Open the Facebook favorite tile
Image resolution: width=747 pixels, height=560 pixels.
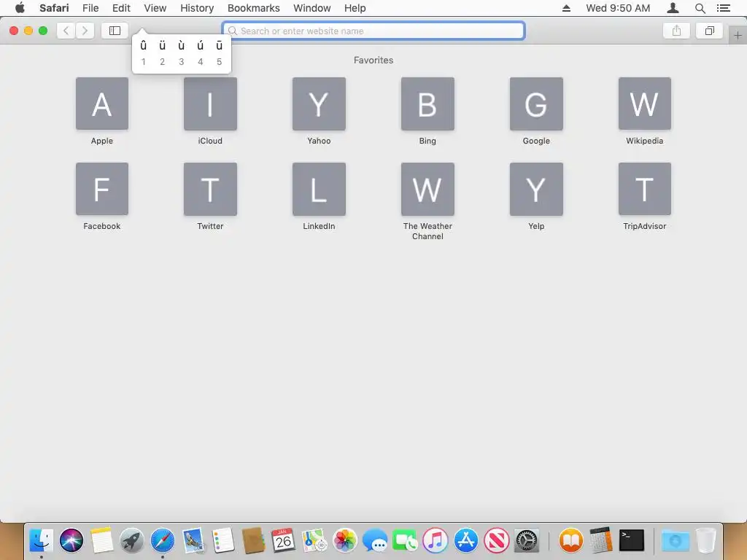pos(102,189)
